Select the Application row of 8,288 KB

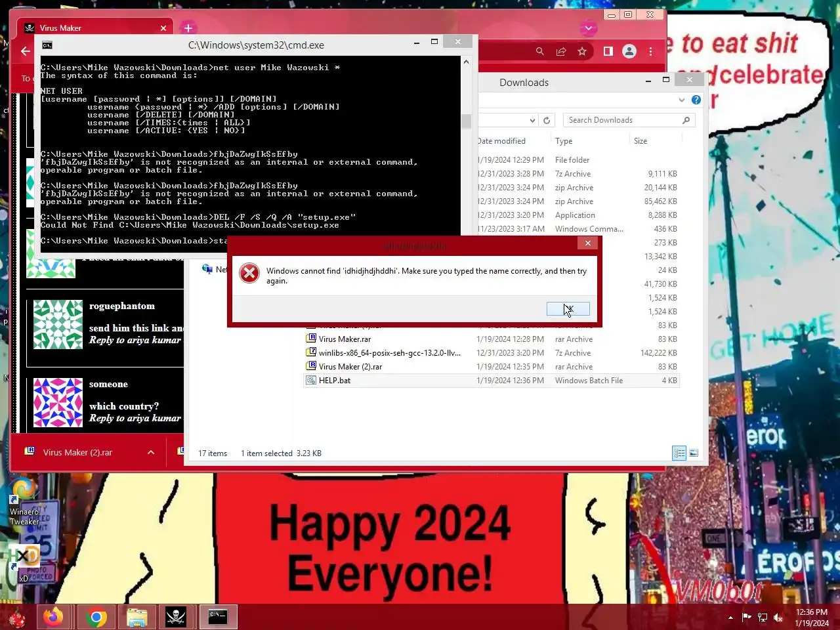click(x=577, y=215)
